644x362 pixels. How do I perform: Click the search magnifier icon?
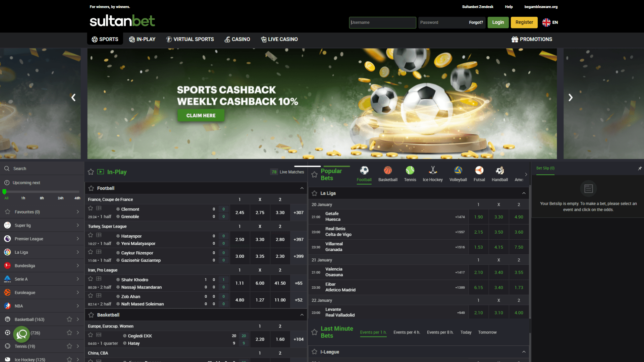(x=7, y=169)
